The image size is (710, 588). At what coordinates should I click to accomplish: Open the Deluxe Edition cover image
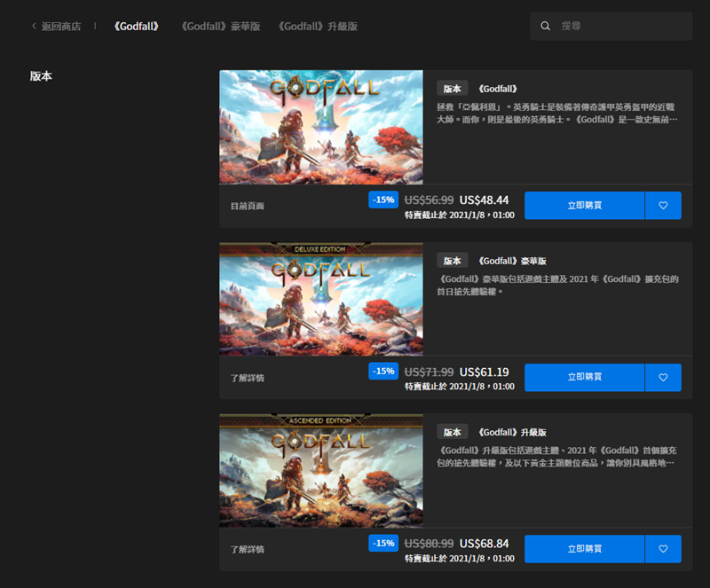click(x=321, y=299)
